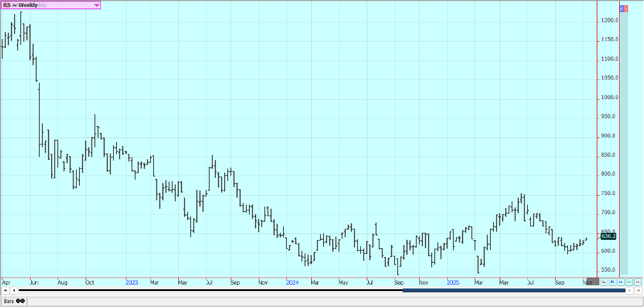Click the red icon at top-right corner
Image resolution: width=644 pixels, height=307 pixels.
coord(625,8)
